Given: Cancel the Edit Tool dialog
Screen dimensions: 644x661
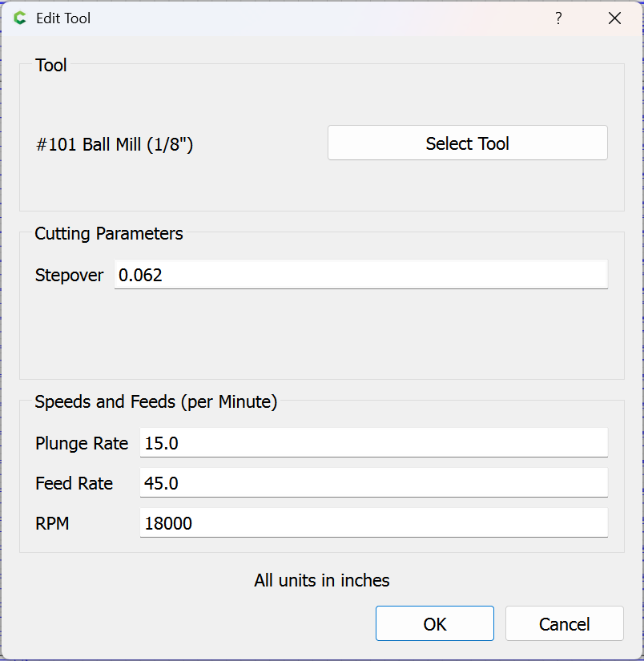Looking at the screenshot, I should pos(565,623).
